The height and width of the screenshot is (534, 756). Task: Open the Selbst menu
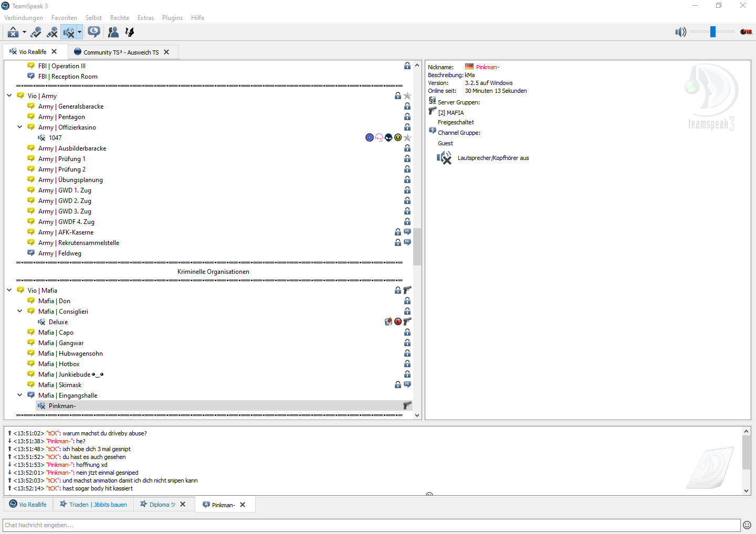(x=93, y=18)
